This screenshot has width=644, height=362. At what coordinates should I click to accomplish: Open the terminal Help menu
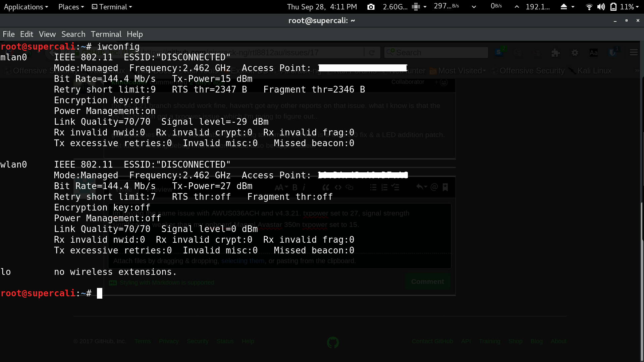point(135,34)
